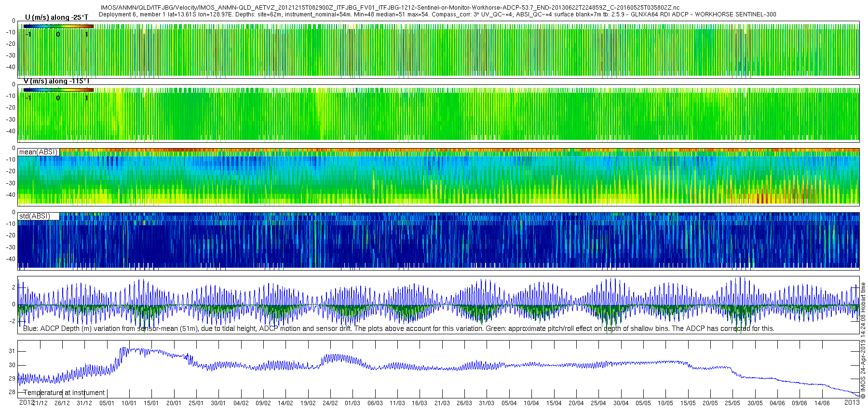Click the '10/04' date tick label
The width and height of the screenshot is (868, 410).
coord(531,403)
